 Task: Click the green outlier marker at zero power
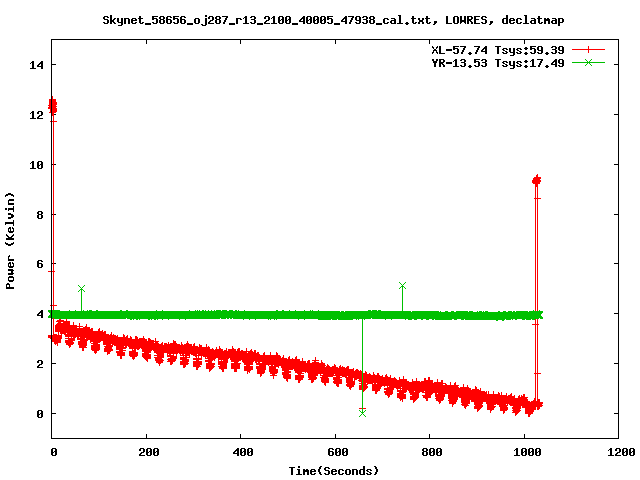(362, 413)
